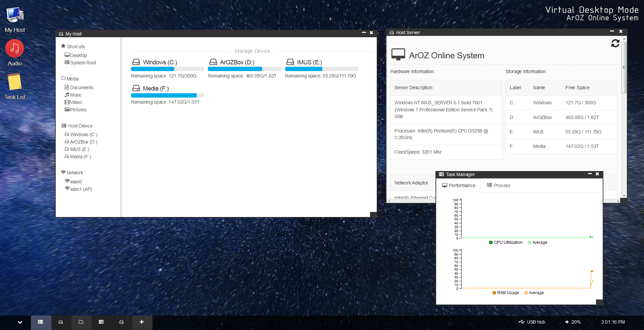Expand the taskbar chevron down arrow

(x=20, y=322)
